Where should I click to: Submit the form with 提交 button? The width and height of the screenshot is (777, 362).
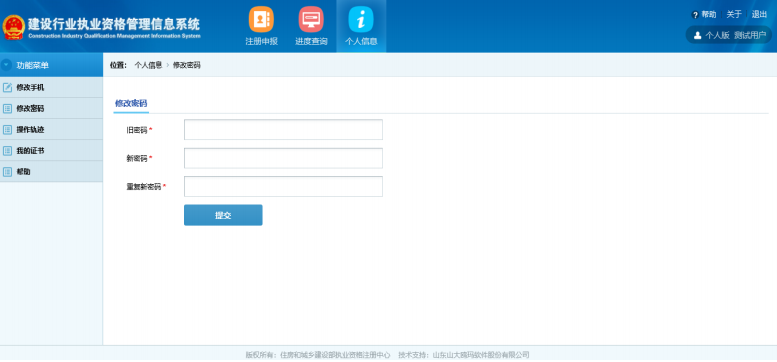223,215
